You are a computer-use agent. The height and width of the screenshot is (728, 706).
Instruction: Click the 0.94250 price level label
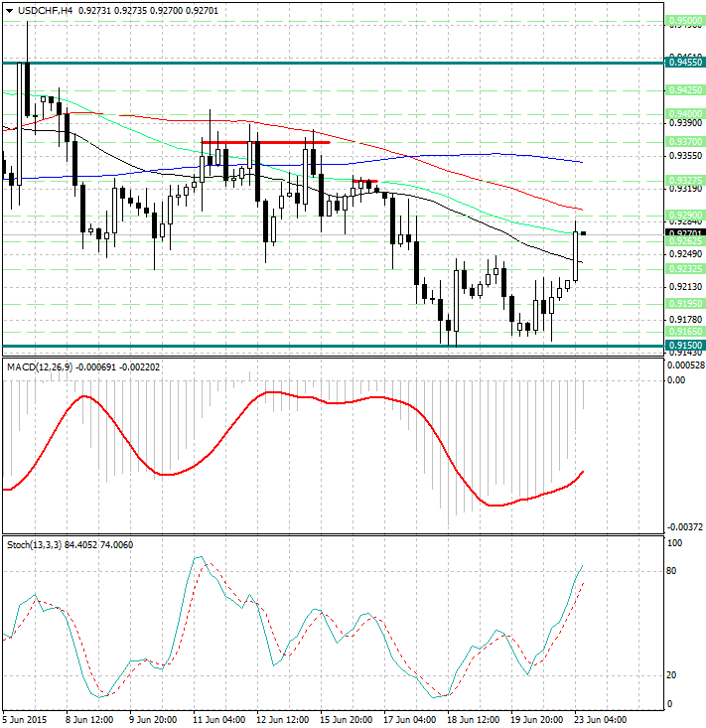[x=685, y=89]
